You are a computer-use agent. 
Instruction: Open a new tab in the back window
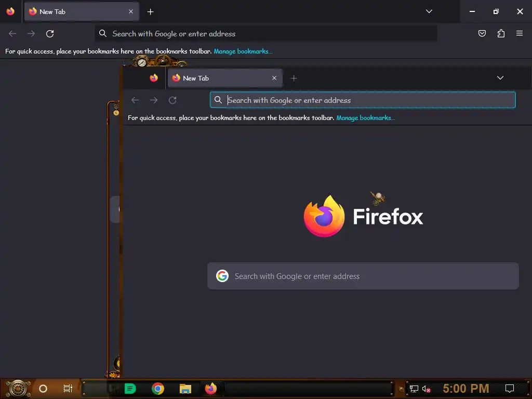[150, 12]
